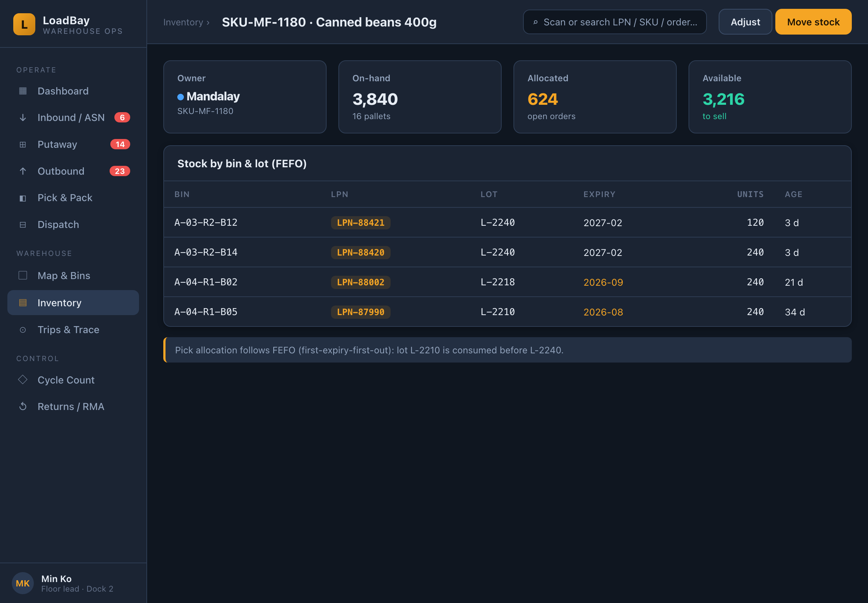This screenshot has height=603, width=868.
Task: Click lot L-2210 in the table
Action: pyautogui.click(x=498, y=312)
